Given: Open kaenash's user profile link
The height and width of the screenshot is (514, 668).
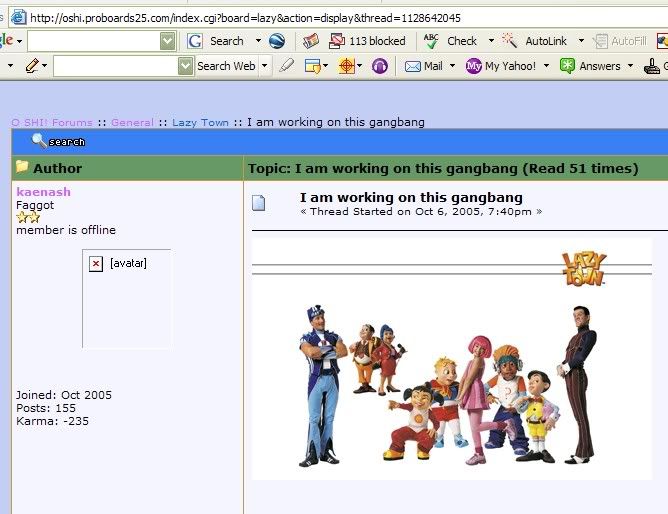Looking at the screenshot, I should pyautogui.click(x=43, y=192).
